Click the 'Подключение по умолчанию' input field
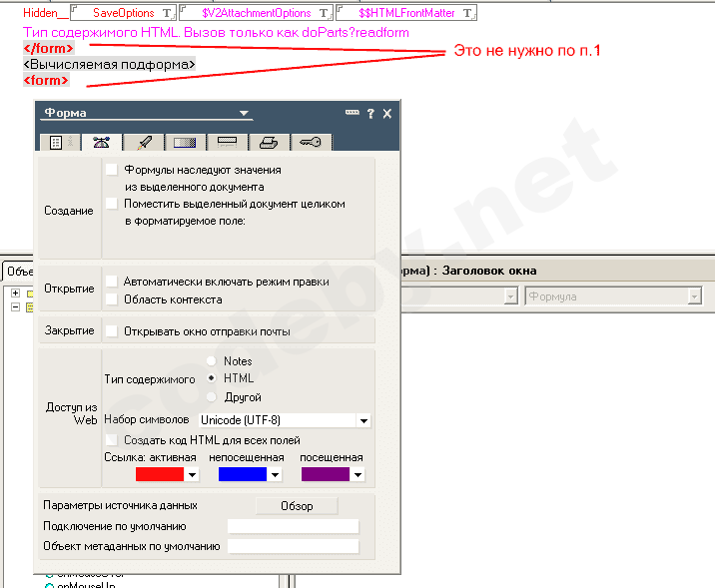Viewport: 715px width, 588px height. pos(294,526)
